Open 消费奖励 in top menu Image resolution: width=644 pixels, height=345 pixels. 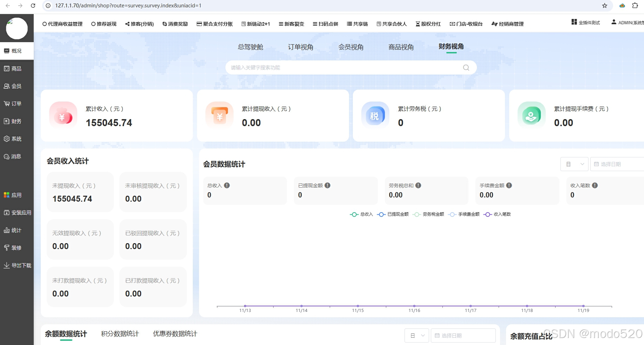click(x=175, y=24)
